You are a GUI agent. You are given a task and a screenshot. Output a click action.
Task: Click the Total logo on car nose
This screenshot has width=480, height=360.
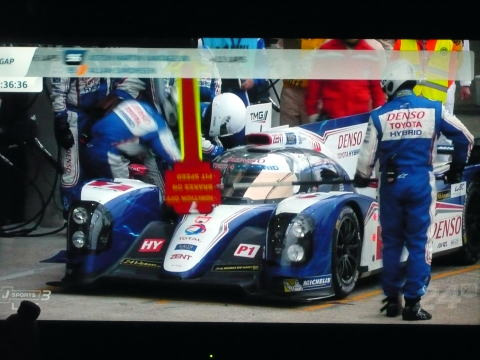point(195,229)
